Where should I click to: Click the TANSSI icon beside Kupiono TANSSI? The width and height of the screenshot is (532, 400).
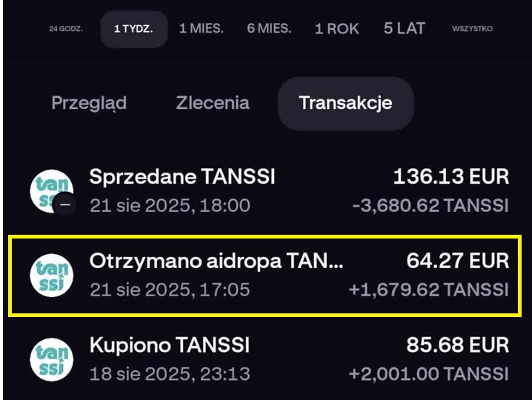pyautogui.click(x=51, y=359)
